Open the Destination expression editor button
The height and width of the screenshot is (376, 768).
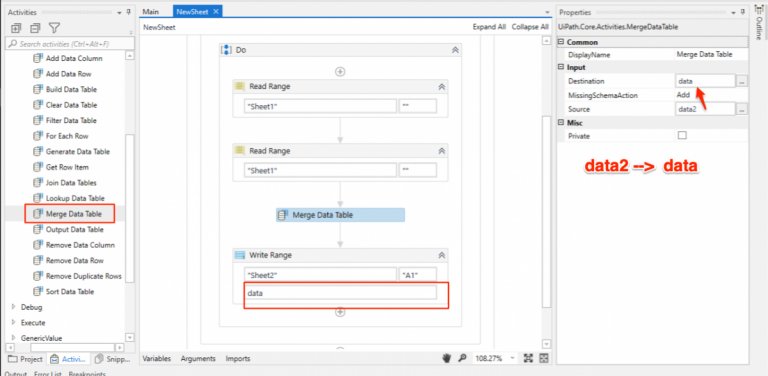point(743,81)
